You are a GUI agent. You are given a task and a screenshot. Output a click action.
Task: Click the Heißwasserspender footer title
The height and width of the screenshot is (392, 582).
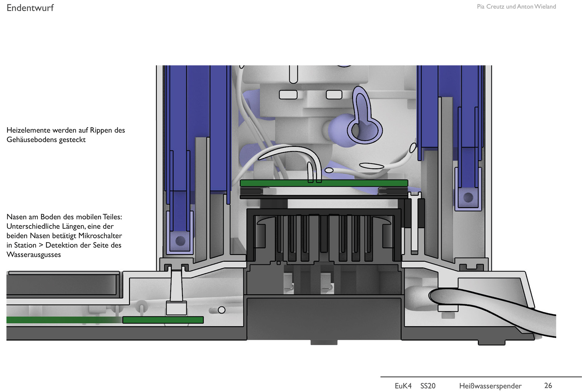[490, 386]
